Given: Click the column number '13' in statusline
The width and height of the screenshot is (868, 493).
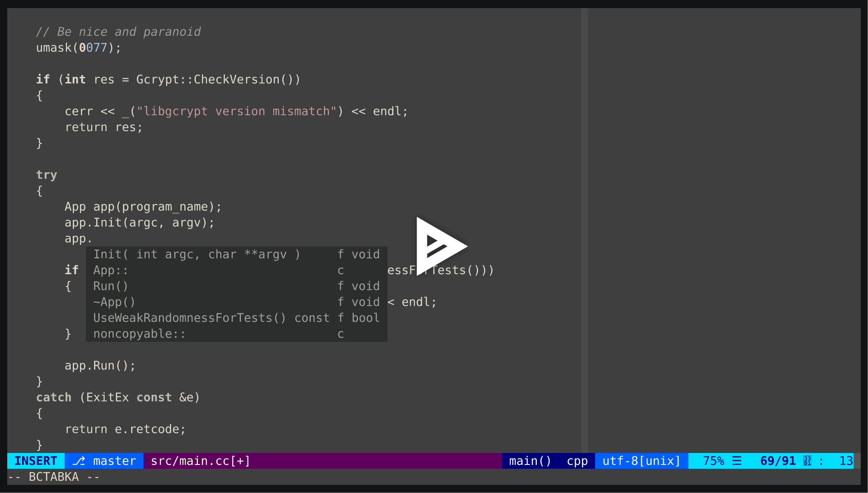Looking at the screenshot, I should click(846, 461).
